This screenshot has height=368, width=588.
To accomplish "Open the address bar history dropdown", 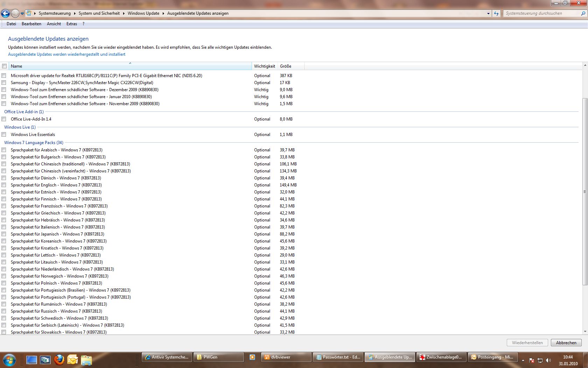I will point(488,13).
